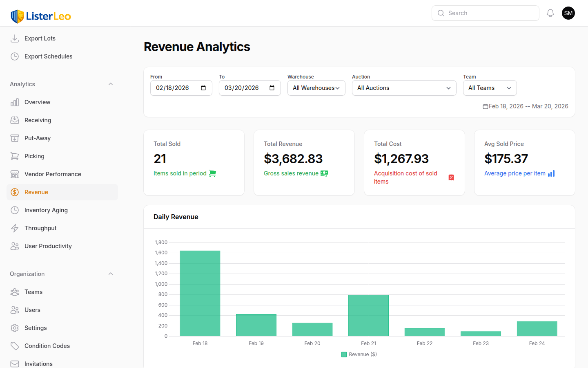Click the Settings gear icon in sidebar

(x=15, y=328)
